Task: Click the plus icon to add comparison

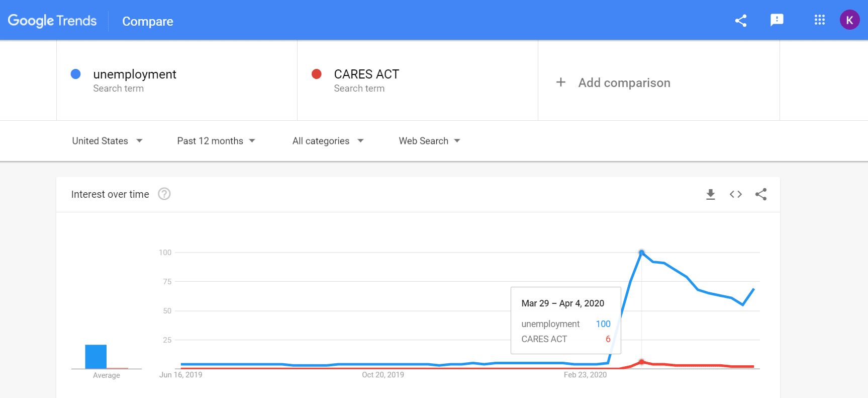Action: [561, 82]
